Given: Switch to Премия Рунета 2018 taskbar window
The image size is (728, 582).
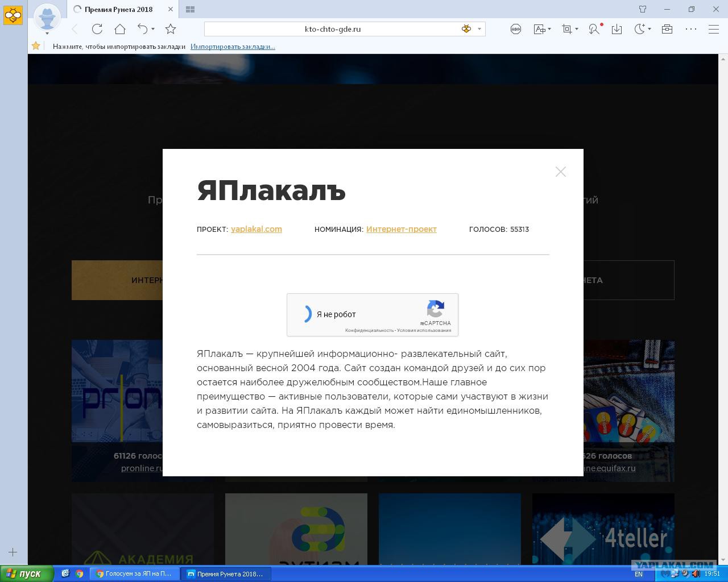Looking at the screenshot, I should pyautogui.click(x=226, y=574).
